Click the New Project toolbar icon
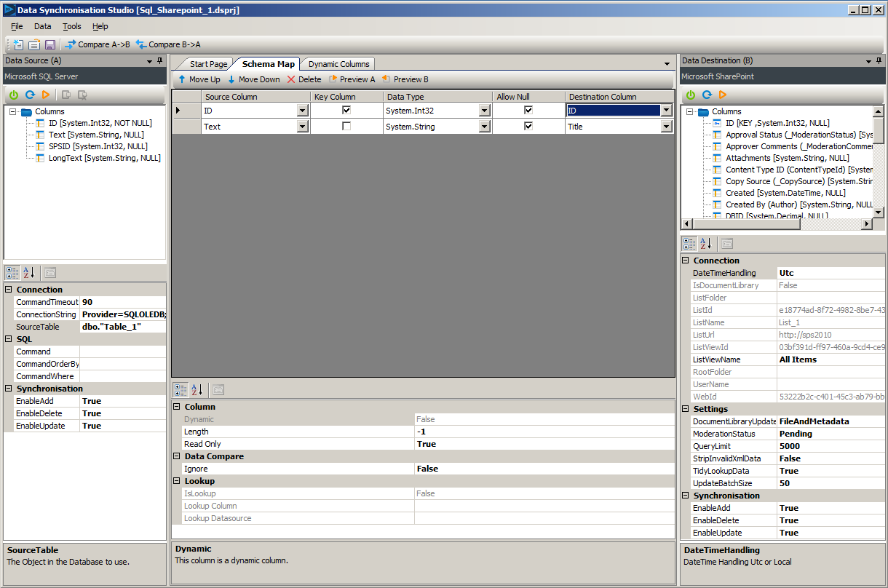The image size is (888, 588). click(x=18, y=44)
